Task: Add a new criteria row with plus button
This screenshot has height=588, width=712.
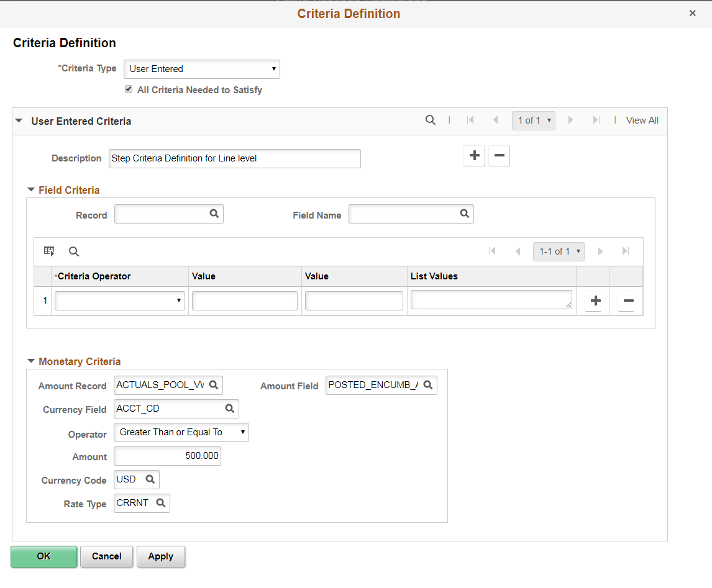Action: (595, 301)
